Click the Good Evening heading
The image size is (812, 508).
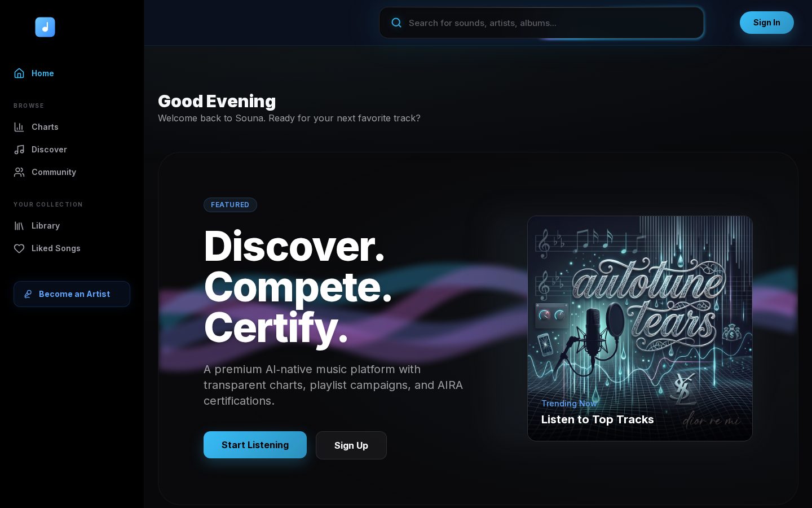click(217, 101)
